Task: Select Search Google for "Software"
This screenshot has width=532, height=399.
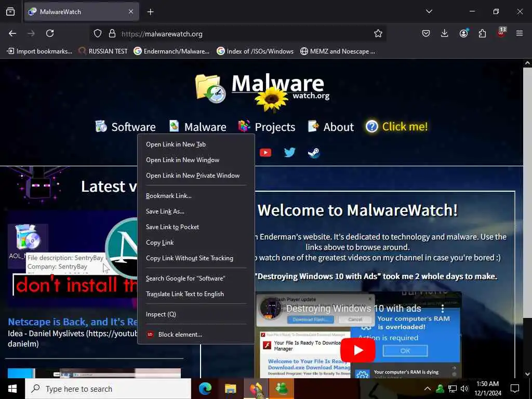Action: coord(196,278)
